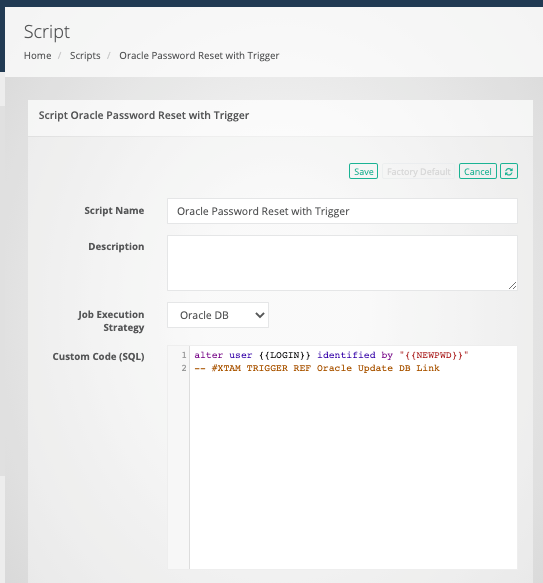The width and height of the screenshot is (543, 583).
Task: Click the Custom Code (SQL) label
Action: 98,357
